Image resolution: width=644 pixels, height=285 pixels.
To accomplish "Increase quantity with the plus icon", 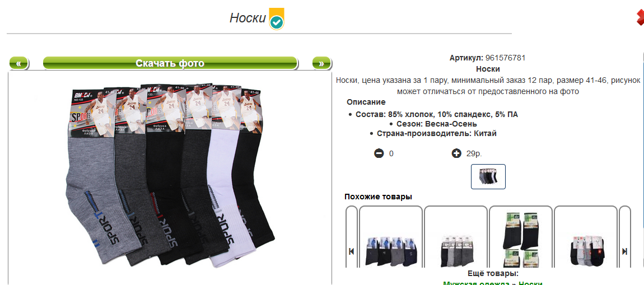I will (456, 153).
